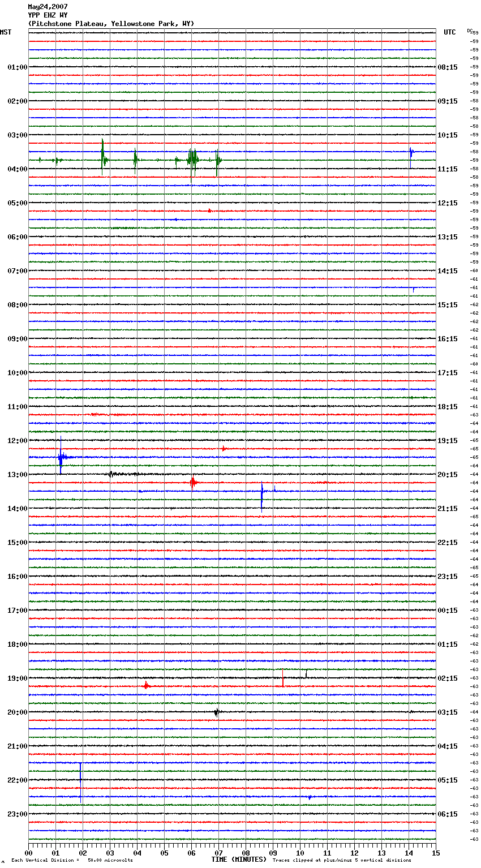481x868 pixels.
Task: Select the 02:00 MST time label
Action: tap(18, 101)
